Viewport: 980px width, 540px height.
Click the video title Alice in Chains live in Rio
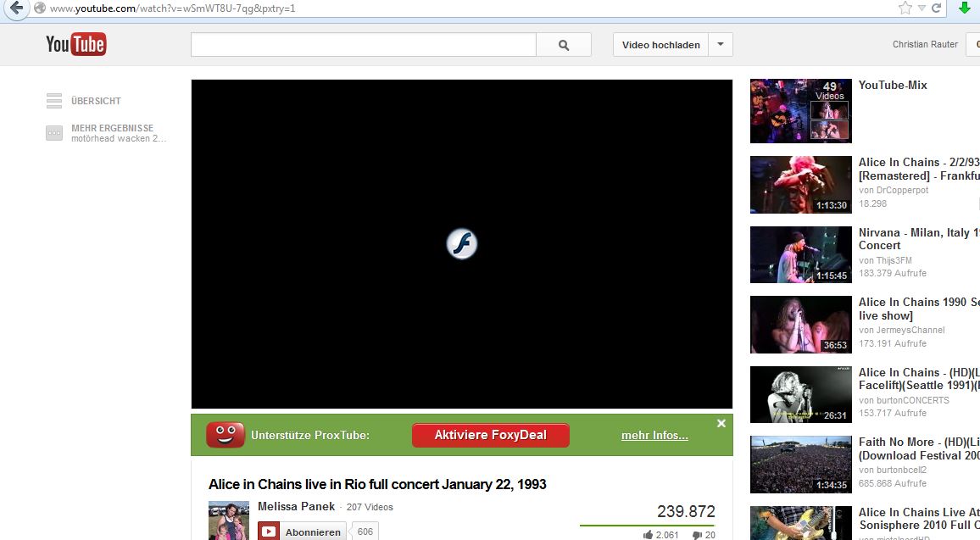[x=377, y=484]
